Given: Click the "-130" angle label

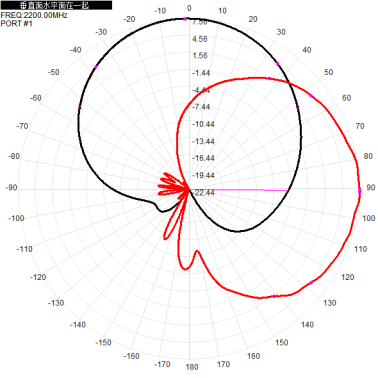Looking at the screenshot, I should point(56,303).
